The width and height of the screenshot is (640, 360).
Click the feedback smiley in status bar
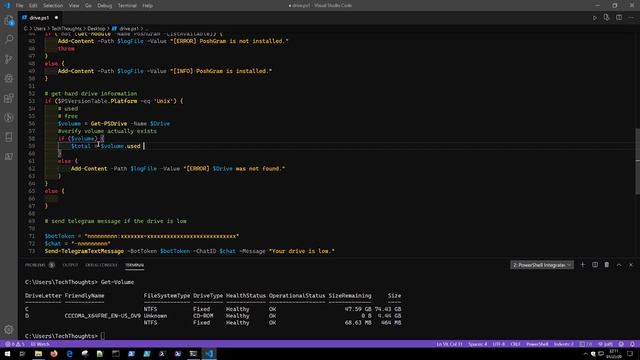click(621, 344)
